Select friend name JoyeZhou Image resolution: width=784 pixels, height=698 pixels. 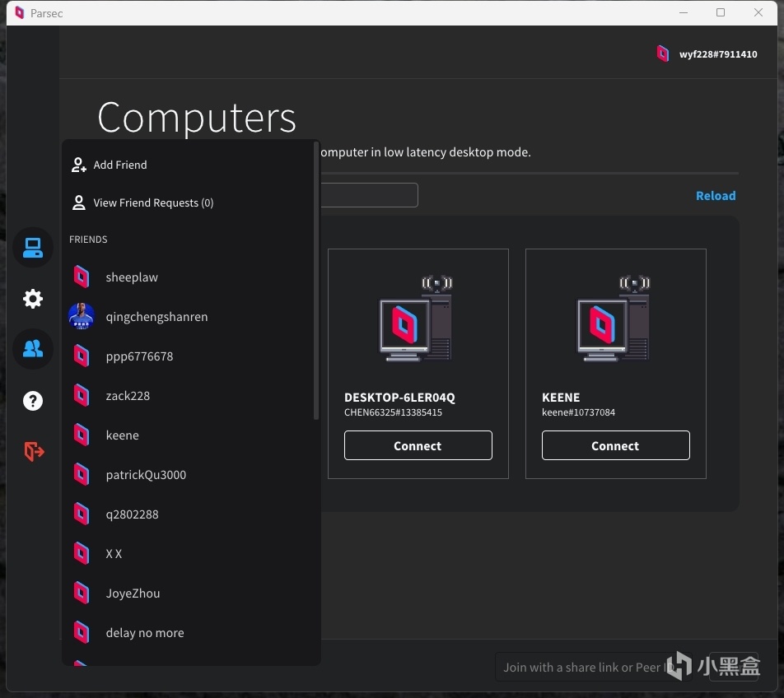point(133,593)
